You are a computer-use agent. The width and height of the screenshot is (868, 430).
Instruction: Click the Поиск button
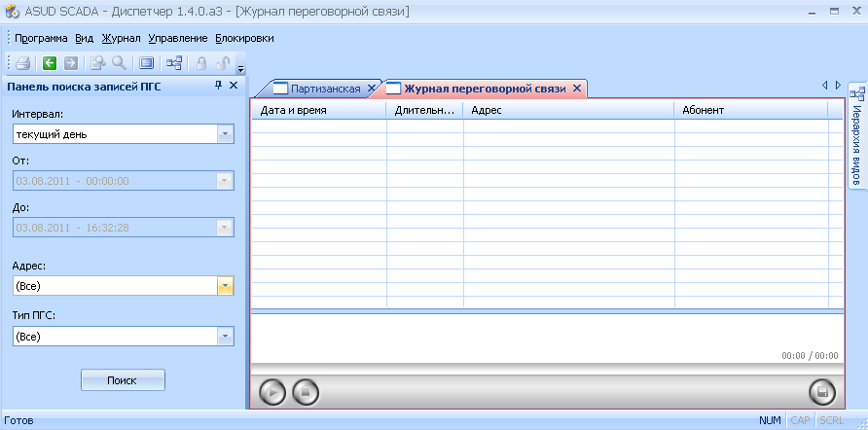[123, 380]
